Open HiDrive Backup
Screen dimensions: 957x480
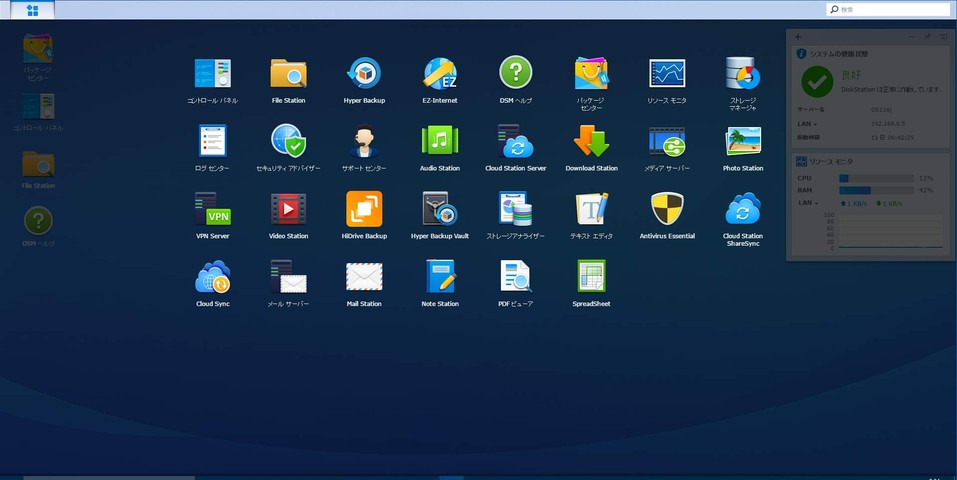click(364, 209)
